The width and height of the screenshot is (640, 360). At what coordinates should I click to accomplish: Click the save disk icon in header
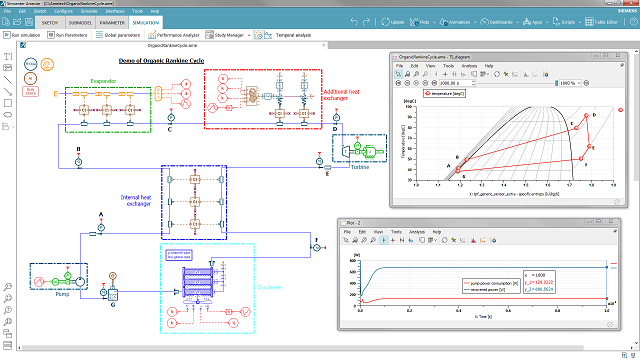pyautogui.click(x=29, y=22)
